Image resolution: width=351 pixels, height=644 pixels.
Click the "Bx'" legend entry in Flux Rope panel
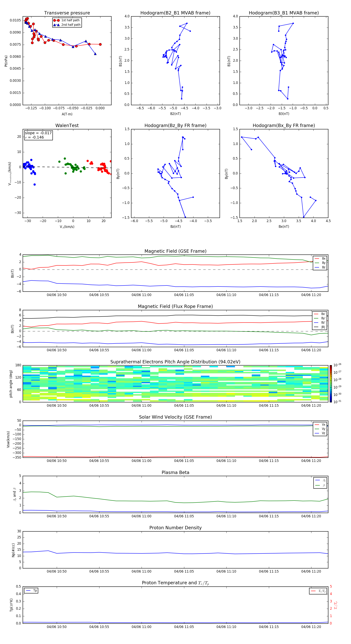(320, 314)
